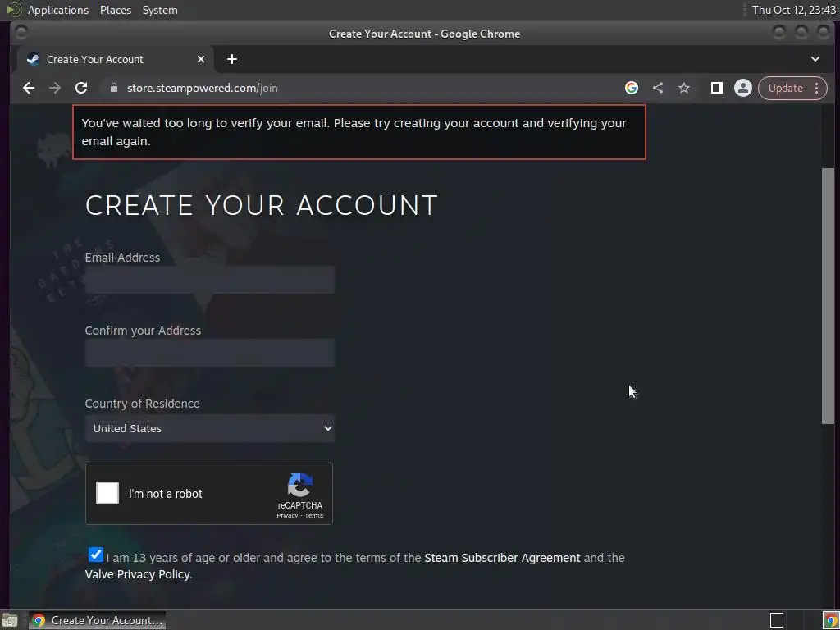
Task: Go back to the previous page
Action: (x=29, y=88)
